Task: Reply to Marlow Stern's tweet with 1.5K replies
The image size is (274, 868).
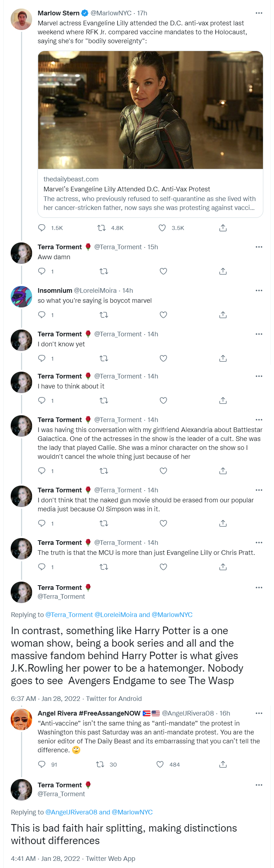Action: coord(42,228)
